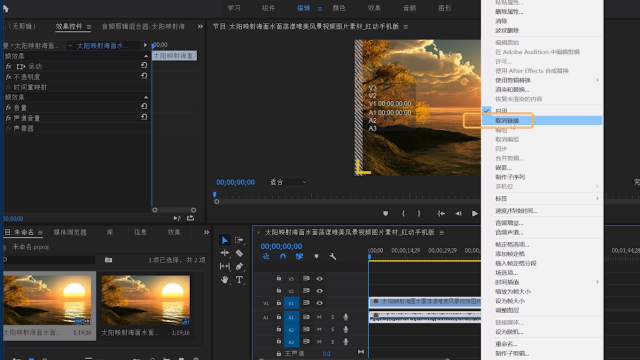Image resolution: width=640 pixels, height=360 pixels.
Task: Click the timeline timecode 00;00;00;00
Action: 281,246
